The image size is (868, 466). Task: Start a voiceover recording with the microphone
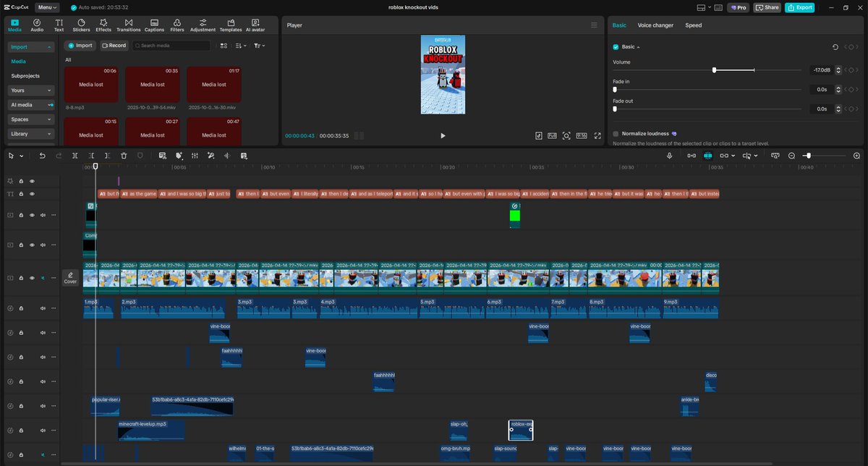(670, 156)
